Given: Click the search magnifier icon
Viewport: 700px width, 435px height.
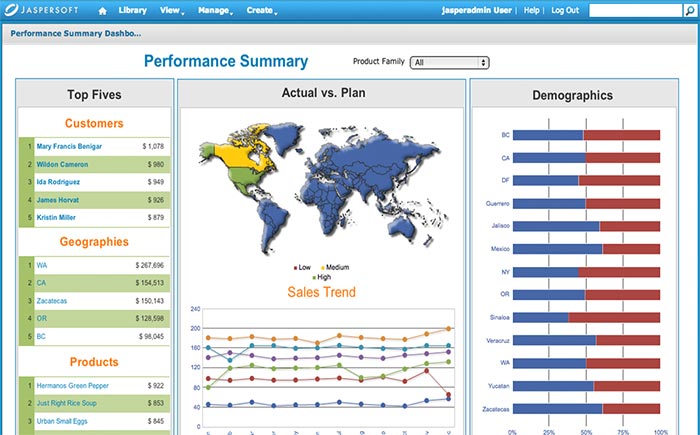Looking at the screenshot, I should click(689, 10).
